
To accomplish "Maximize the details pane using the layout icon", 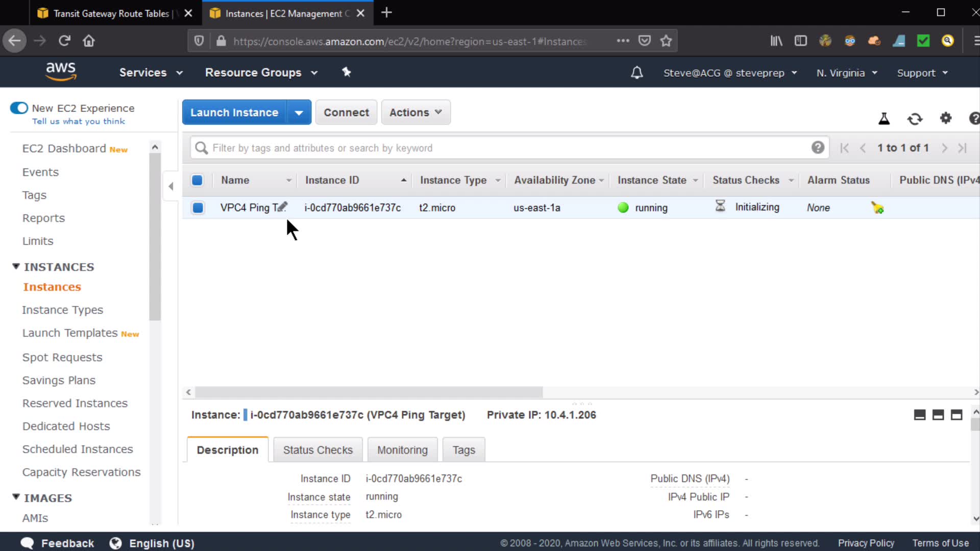I will point(957,415).
